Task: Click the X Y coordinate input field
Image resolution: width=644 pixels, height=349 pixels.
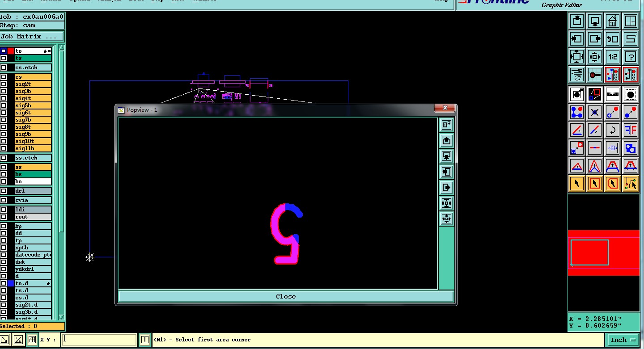Action: (x=99, y=340)
